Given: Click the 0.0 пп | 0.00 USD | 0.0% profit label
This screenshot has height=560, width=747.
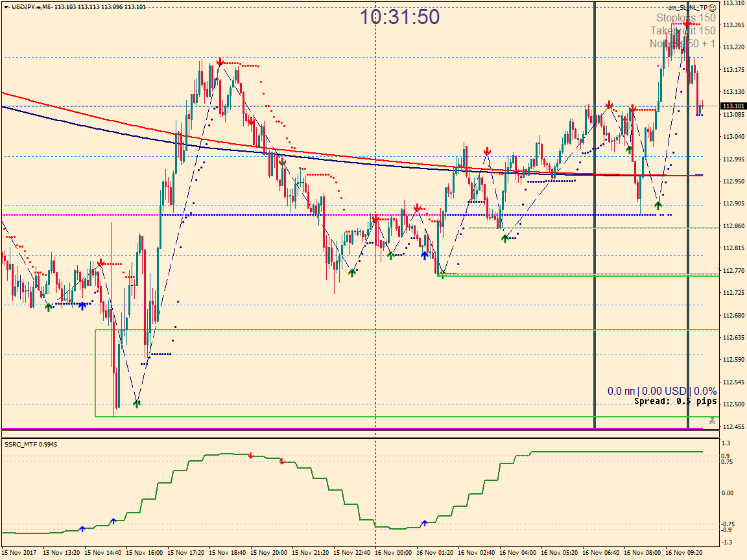Looking at the screenshot, I should [x=661, y=391].
